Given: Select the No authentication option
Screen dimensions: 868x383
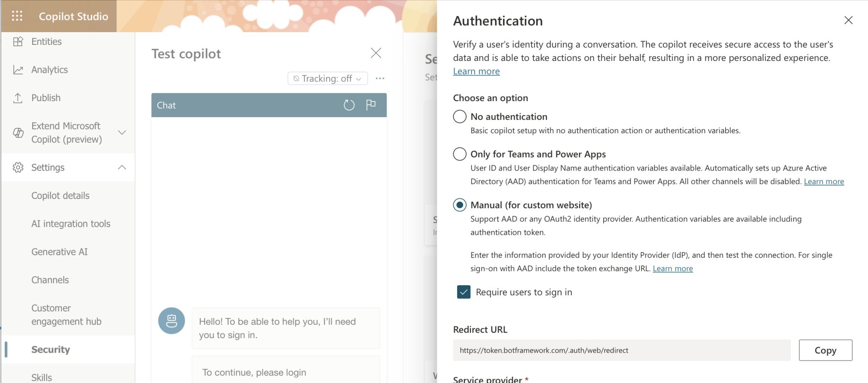Looking at the screenshot, I should click(460, 117).
